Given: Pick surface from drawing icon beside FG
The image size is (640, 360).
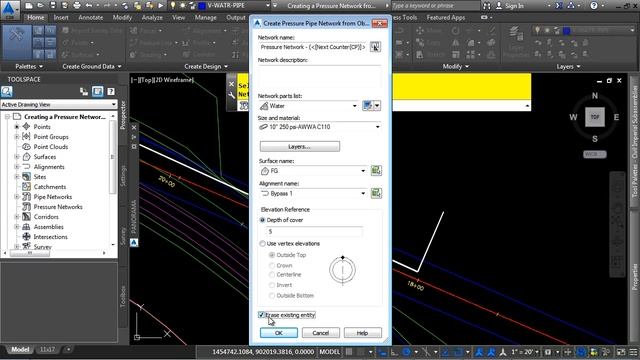Looking at the screenshot, I should (376, 171).
